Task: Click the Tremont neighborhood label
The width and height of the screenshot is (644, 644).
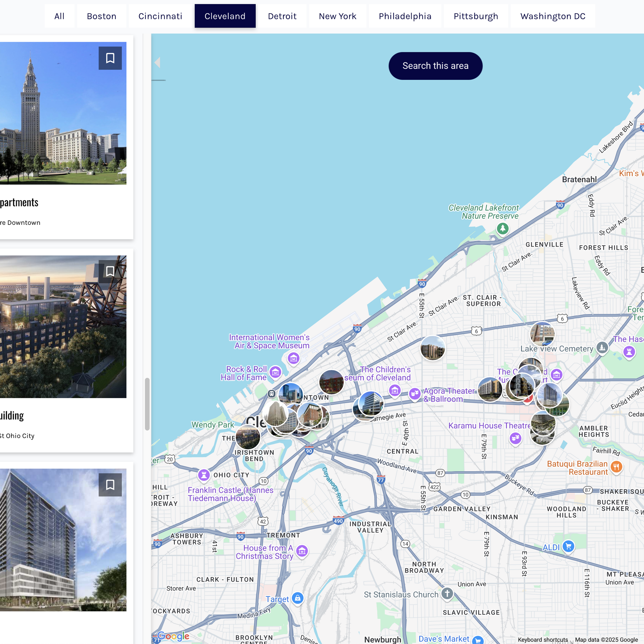Action: (x=283, y=535)
